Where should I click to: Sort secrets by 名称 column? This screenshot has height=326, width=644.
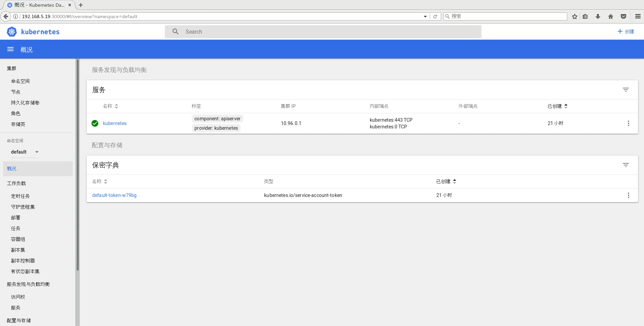coord(100,181)
